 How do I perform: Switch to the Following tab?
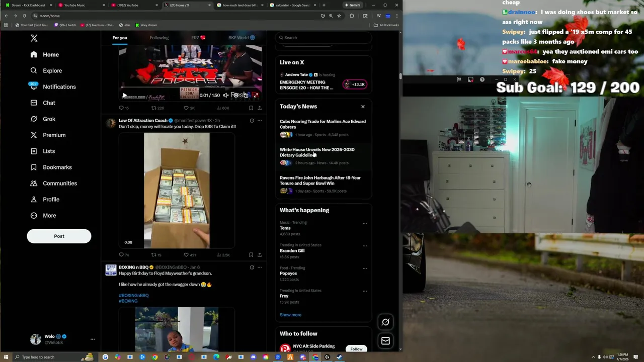[x=159, y=38]
